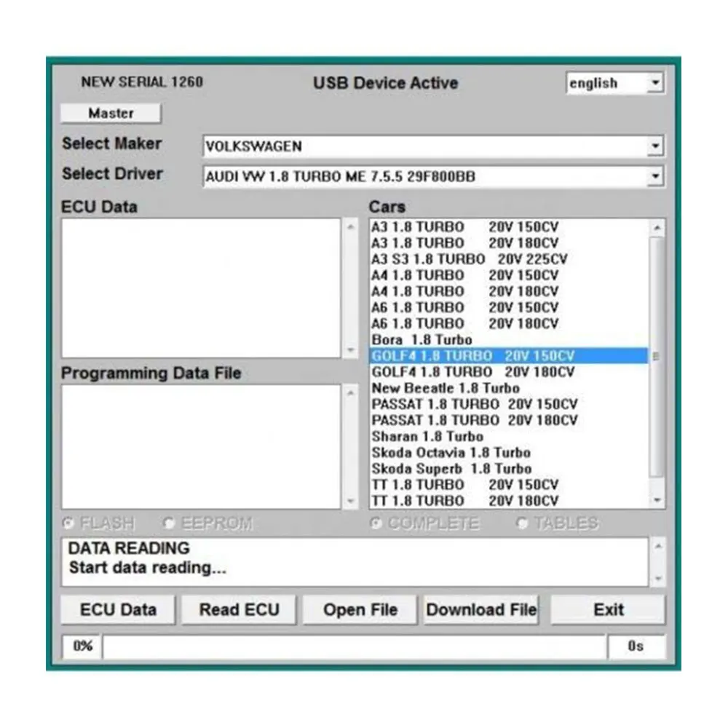Select A3 1.8 TURBO 20V 150CV
Image resolution: width=728 pixels, height=728 pixels.
tap(508, 227)
